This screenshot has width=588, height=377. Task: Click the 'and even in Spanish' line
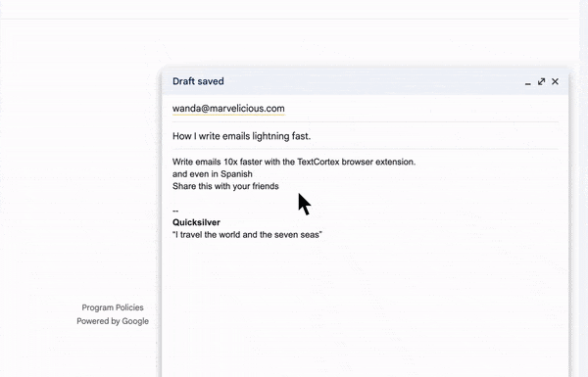[x=213, y=174]
